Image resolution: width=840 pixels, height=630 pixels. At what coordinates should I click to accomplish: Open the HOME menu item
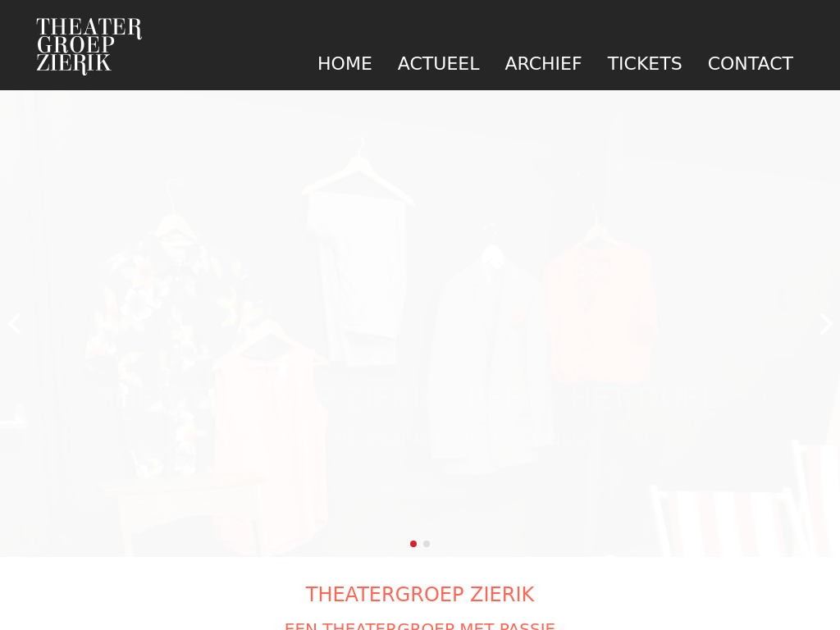[345, 63]
